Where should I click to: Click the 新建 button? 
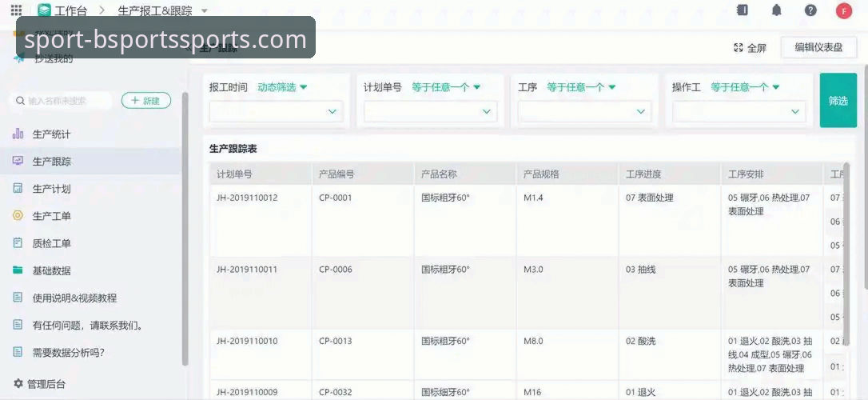[146, 101]
